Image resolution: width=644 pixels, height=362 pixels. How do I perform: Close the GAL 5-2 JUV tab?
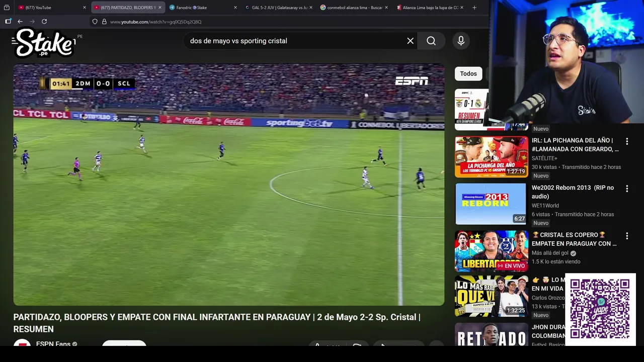coord(310,8)
